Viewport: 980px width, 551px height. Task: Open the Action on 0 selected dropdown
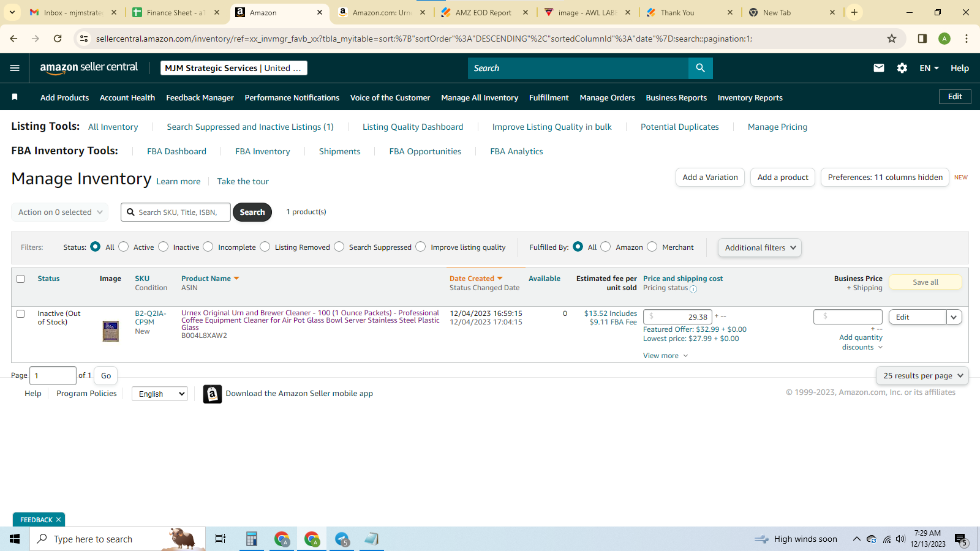(x=60, y=212)
